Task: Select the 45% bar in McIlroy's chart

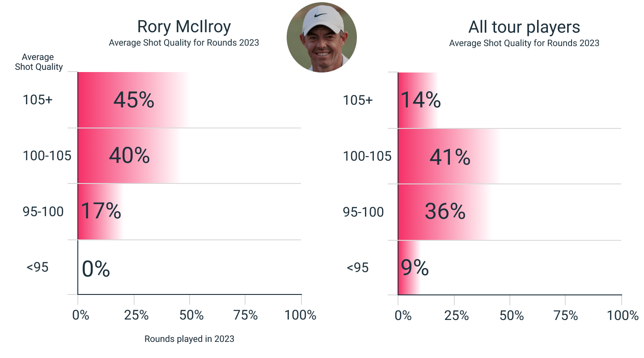Action: click(x=133, y=100)
